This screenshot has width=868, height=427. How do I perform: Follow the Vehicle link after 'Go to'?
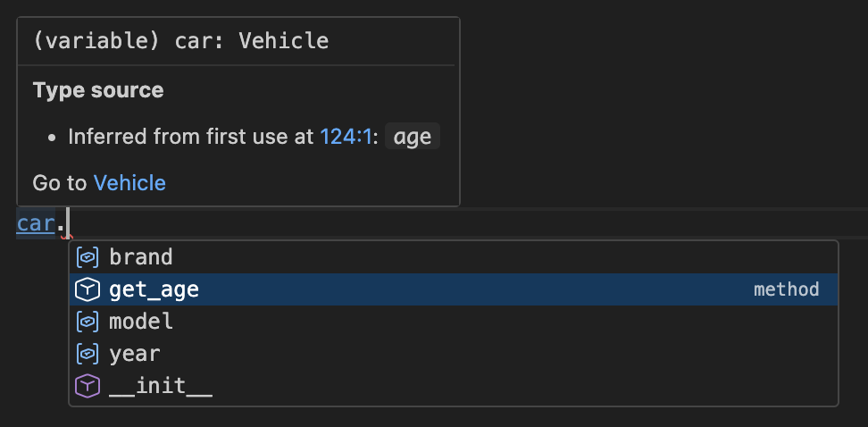click(129, 183)
